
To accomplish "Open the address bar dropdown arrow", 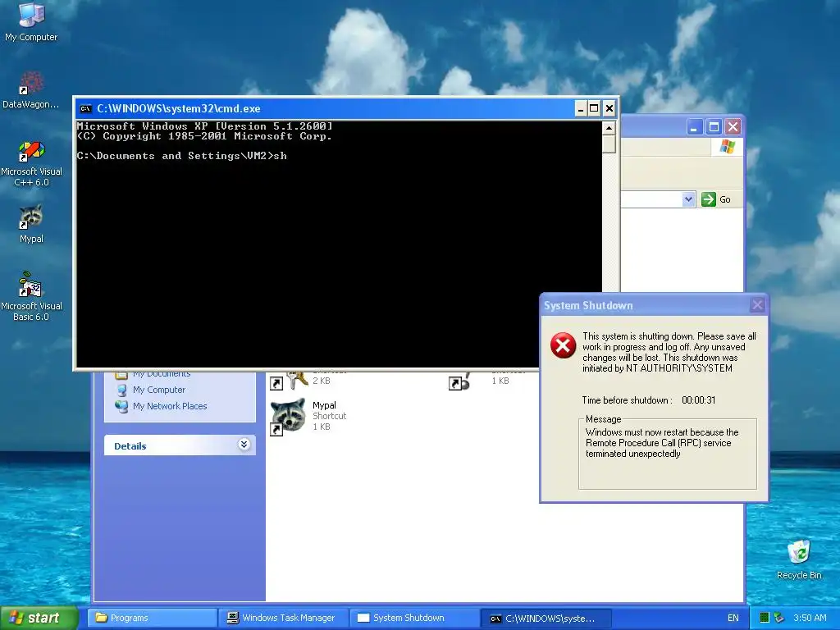I will 688,199.
